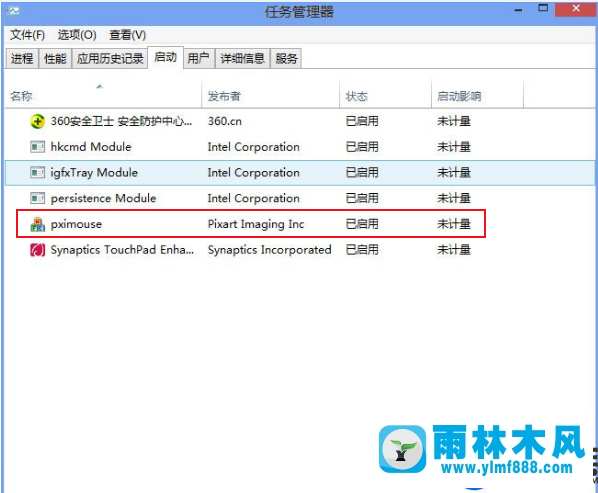The height and width of the screenshot is (493, 598).
Task: Switch to the 性能 tab
Action: tap(55, 59)
